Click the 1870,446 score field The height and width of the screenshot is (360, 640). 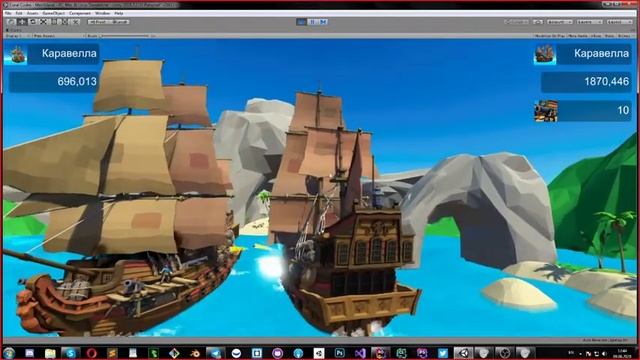click(x=586, y=82)
